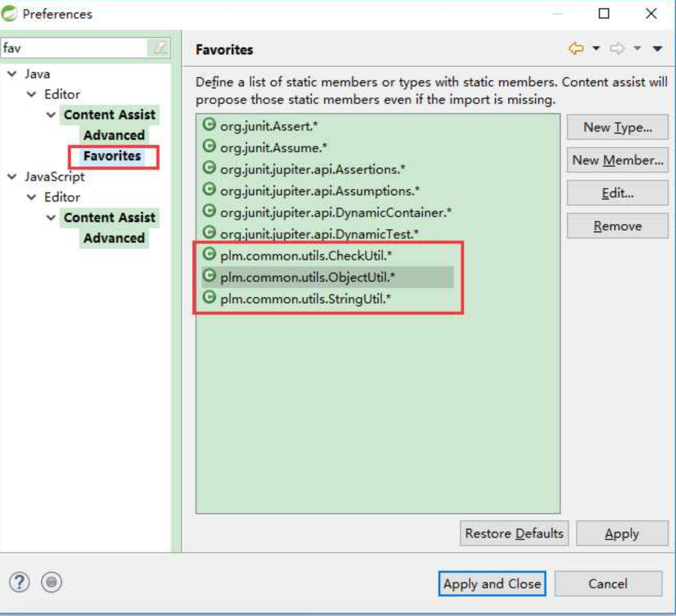Select org.junit.jupiter.api.DynamicTest.* entry

tap(319, 234)
